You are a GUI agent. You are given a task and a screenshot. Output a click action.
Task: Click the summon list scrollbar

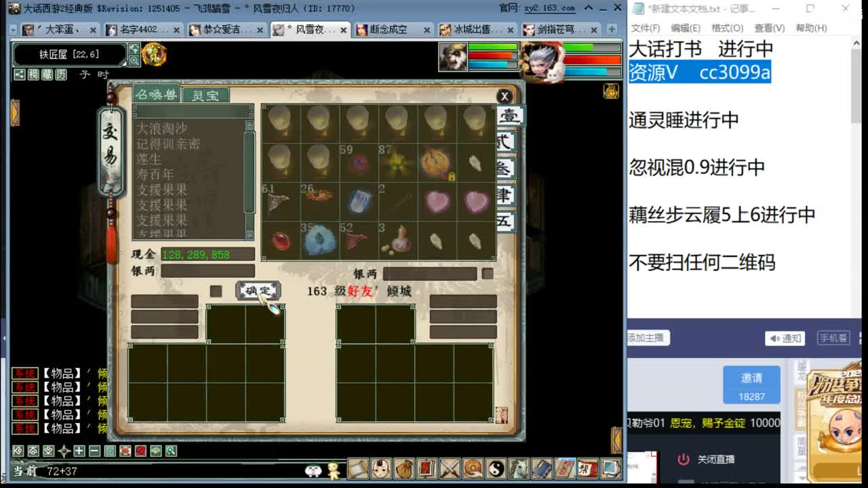pos(249,173)
